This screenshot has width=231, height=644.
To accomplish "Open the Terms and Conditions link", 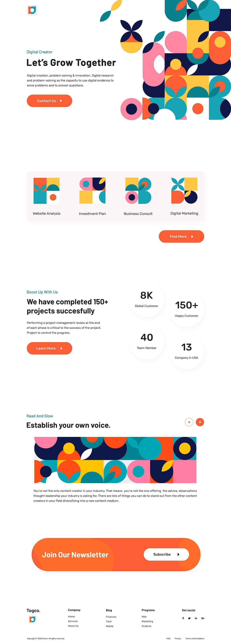I will pos(195,638).
